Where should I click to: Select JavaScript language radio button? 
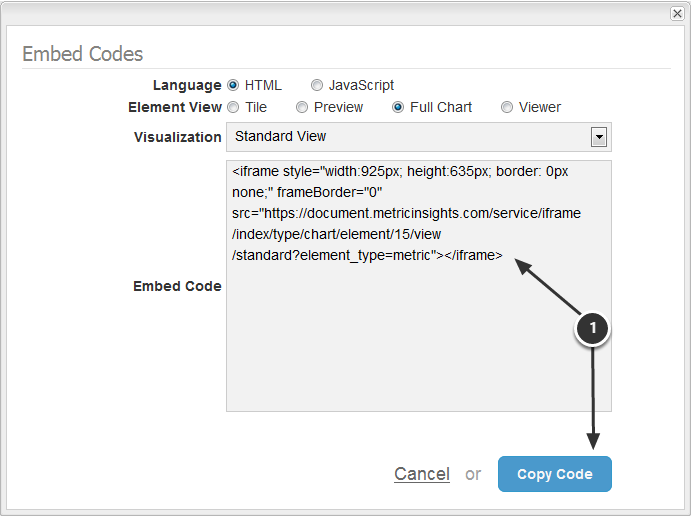[317, 85]
